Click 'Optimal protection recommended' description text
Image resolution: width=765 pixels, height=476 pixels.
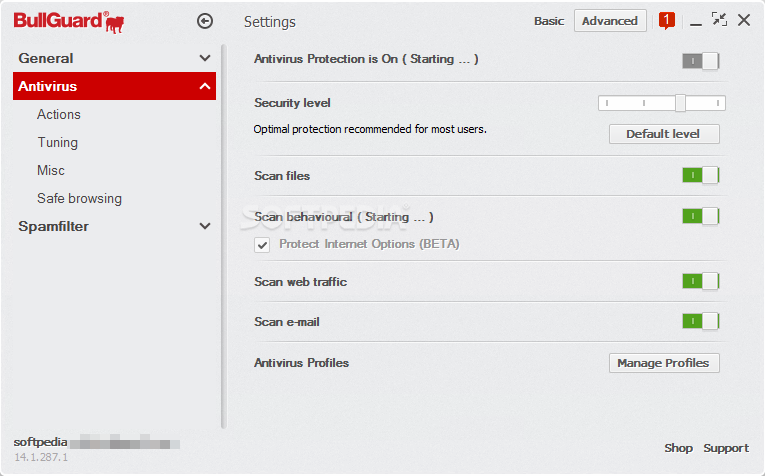click(x=370, y=129)
